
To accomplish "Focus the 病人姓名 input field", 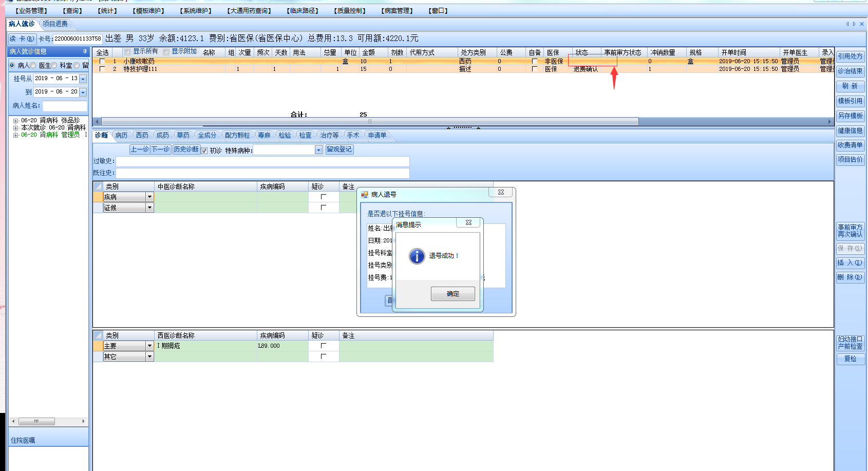I will 65,106.
